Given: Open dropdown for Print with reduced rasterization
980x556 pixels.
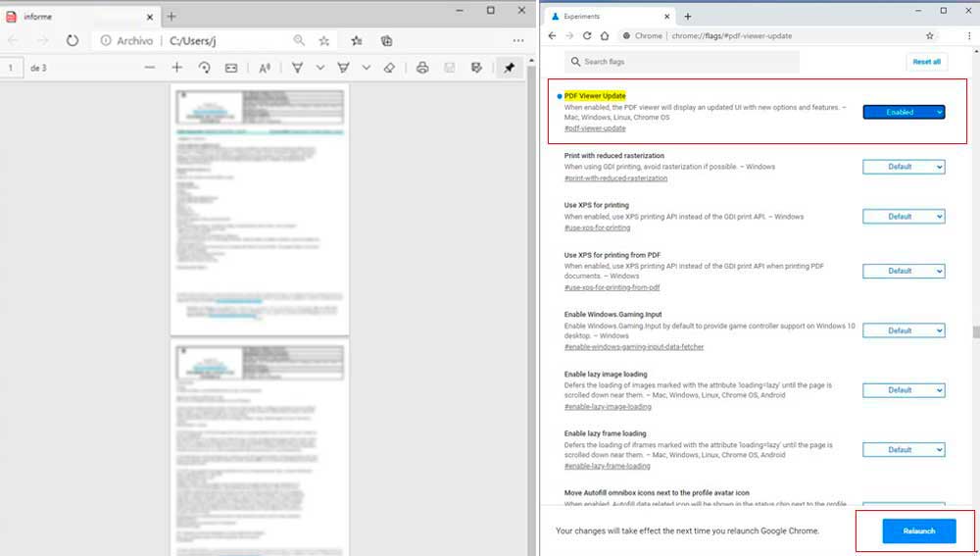Looking at the screenshot, I should [904, 167].
